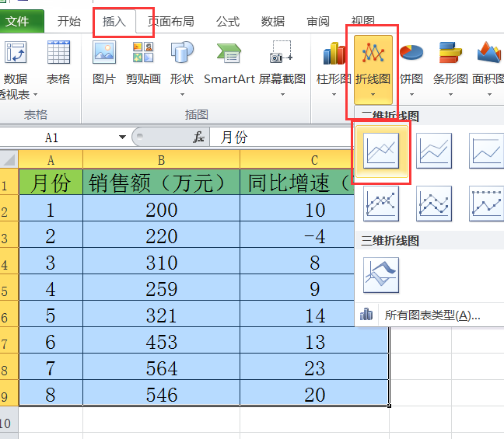
Task: Click cell with value 453
Action: click(x=161, y=341)
